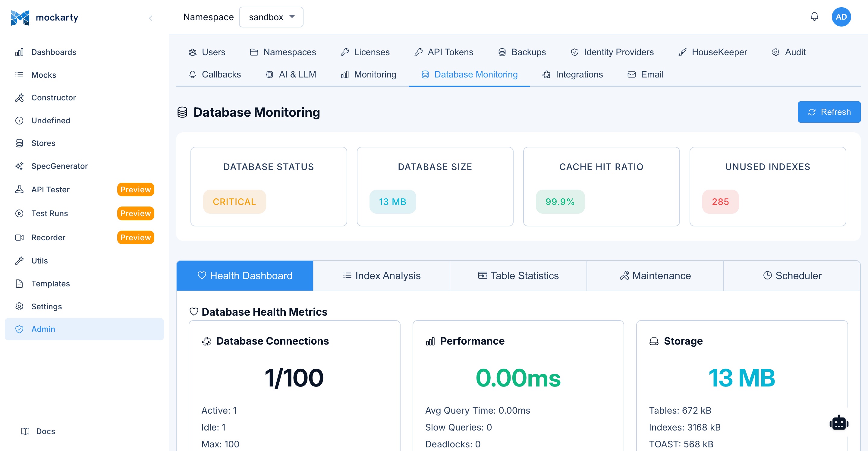Click the 285 unused indexes badge

click(x=720, y=202)
